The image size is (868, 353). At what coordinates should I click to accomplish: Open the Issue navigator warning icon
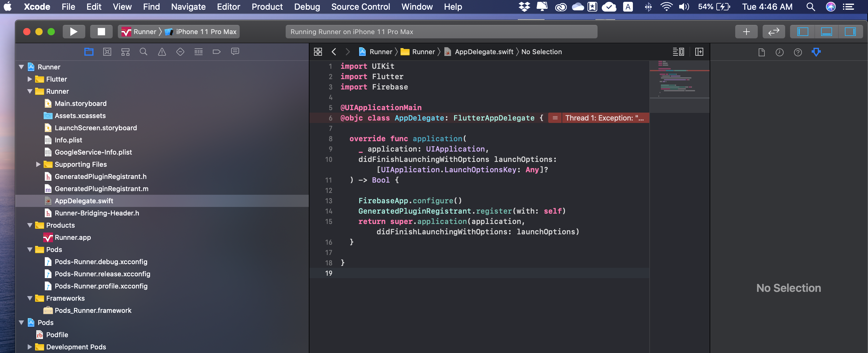[162, 51]
